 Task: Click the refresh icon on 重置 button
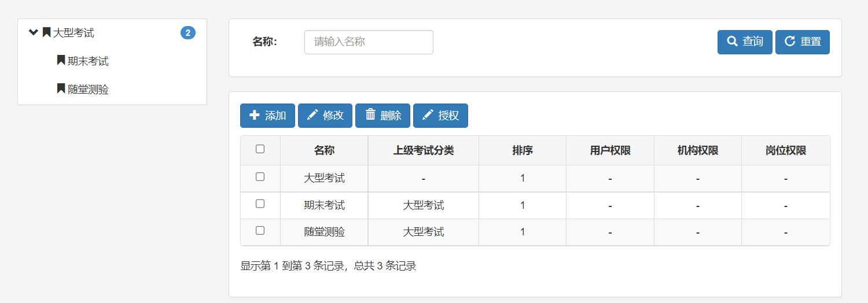tap(789, 42)
